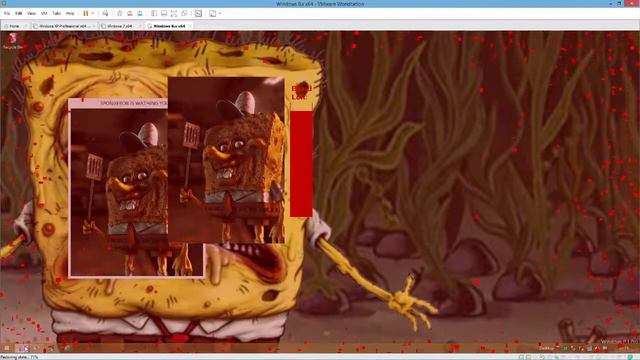Close the Windows 8.x x64 tab
This screenshot has width=640, height=360.
tap(190, 26)
